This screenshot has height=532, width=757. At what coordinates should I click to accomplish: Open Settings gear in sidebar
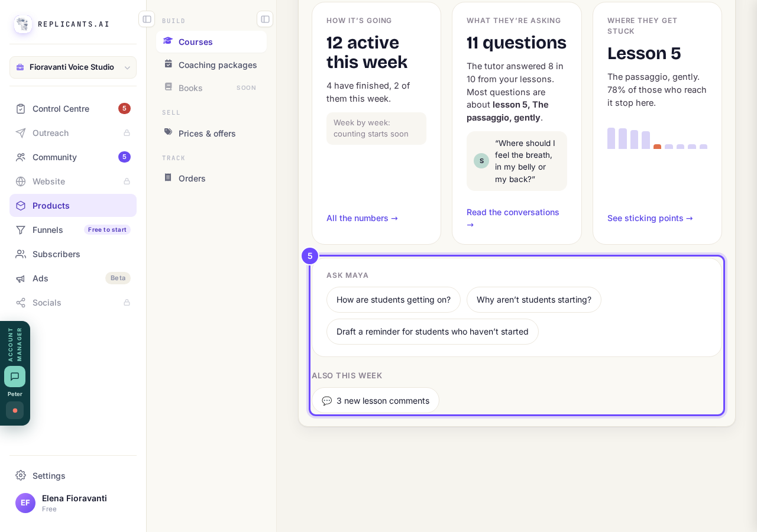21,475
